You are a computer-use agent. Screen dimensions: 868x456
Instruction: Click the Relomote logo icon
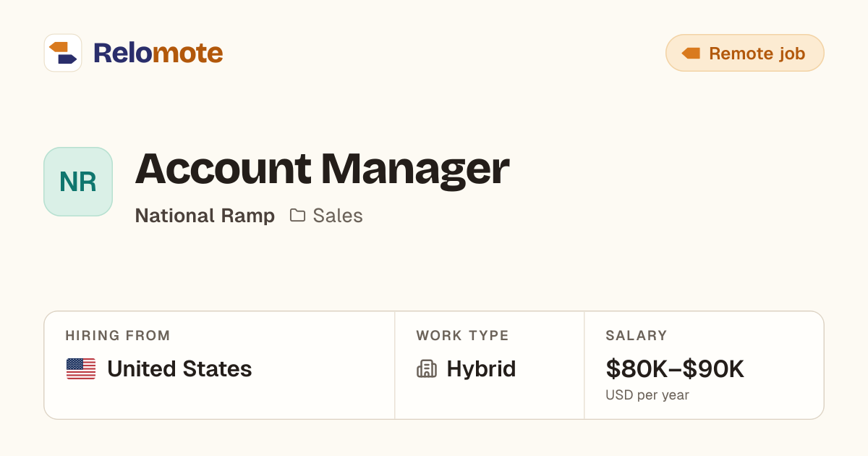63,53
